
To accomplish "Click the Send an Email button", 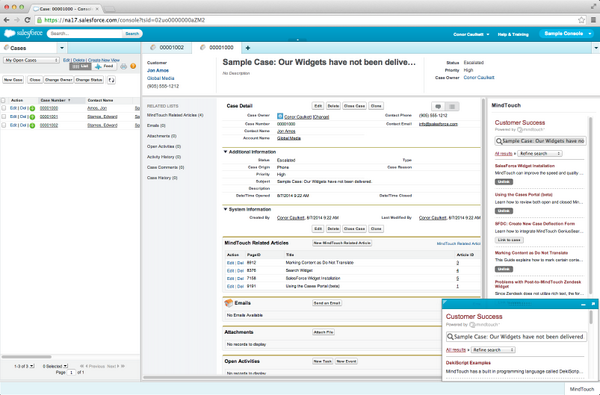I will pos(327,303).
